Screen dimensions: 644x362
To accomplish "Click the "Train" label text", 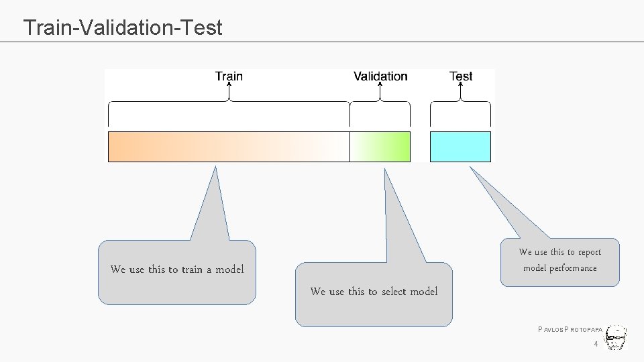I will (229, 76).
